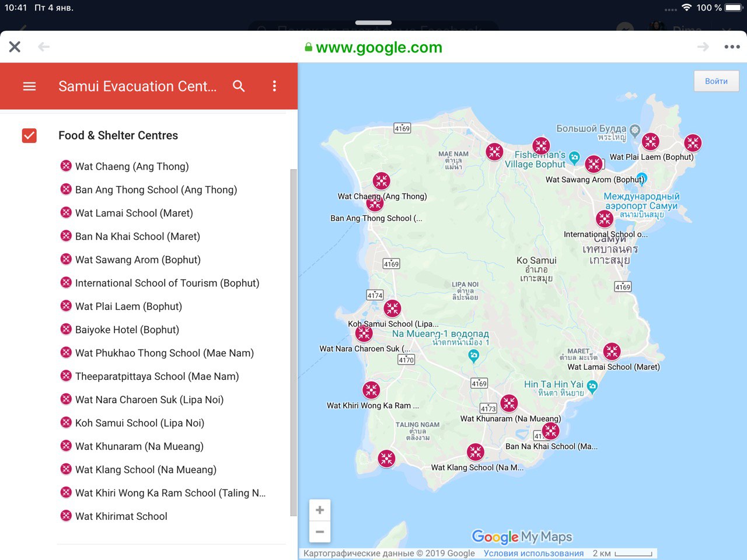
Task: Click the Wat Plai Laem marker on map
Action: (650, 141)
